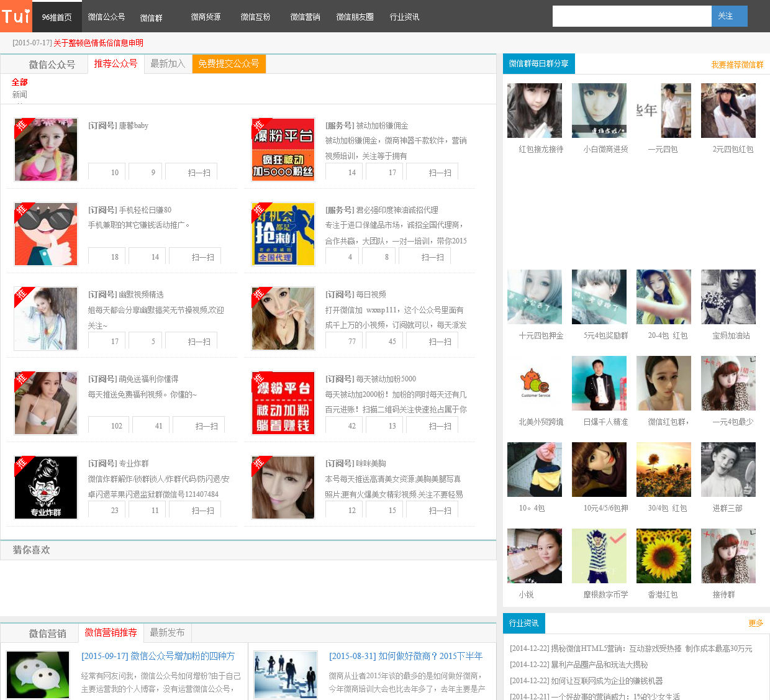
Task: Open the 每日视频 account thumbnail
Action: pyautogui.click(x=283, y=319)
